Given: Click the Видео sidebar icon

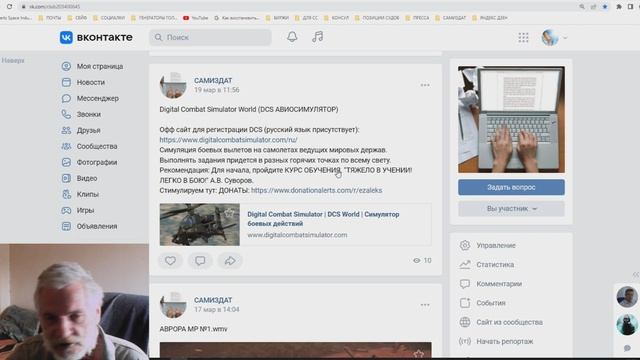Looking at the screenshot, I should pos(66,178).
